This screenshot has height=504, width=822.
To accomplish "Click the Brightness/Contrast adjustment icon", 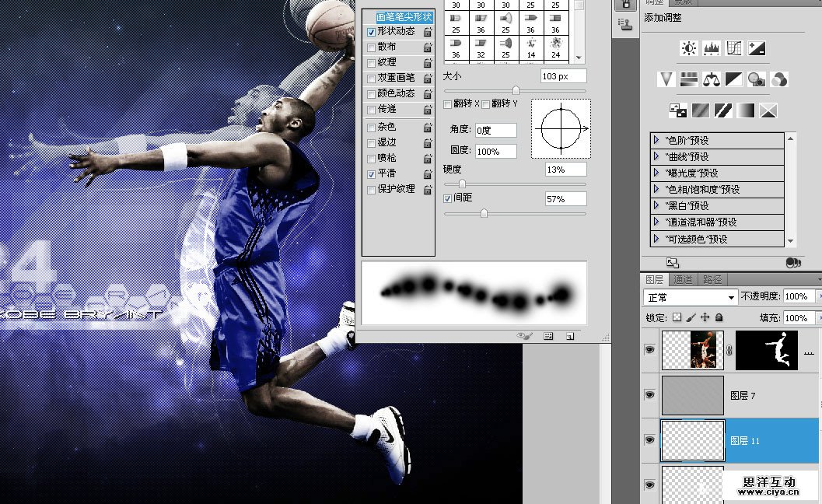I will tap(688, 47).
